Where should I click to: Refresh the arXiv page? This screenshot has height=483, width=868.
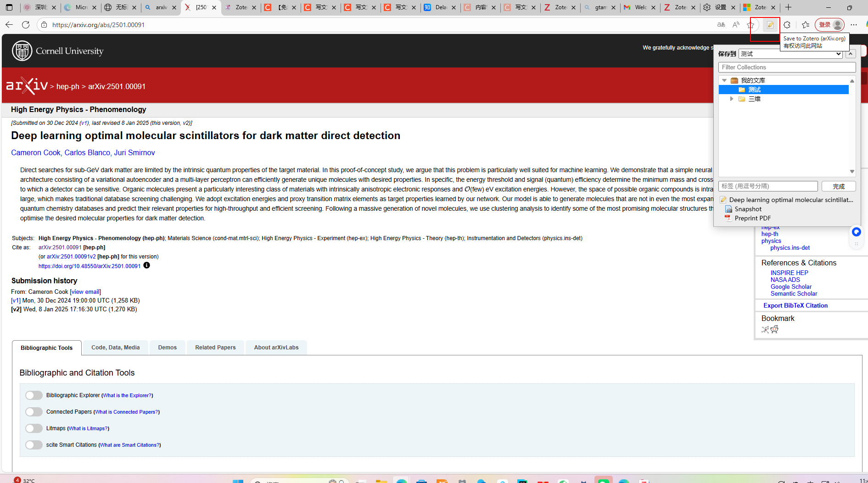[x=26, y=25]
